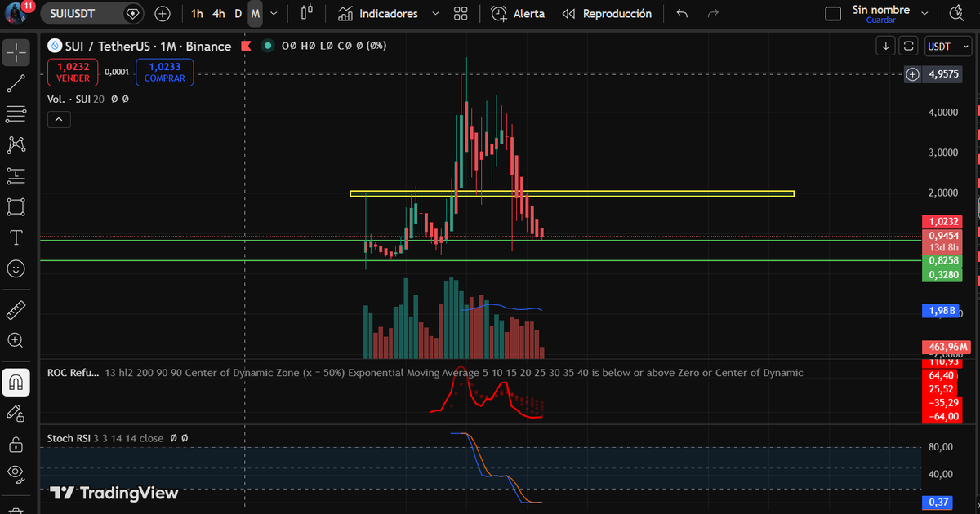The image size is (980, 514).
Task: Select the crosshair cursor tool
Action: coord(16,53)
